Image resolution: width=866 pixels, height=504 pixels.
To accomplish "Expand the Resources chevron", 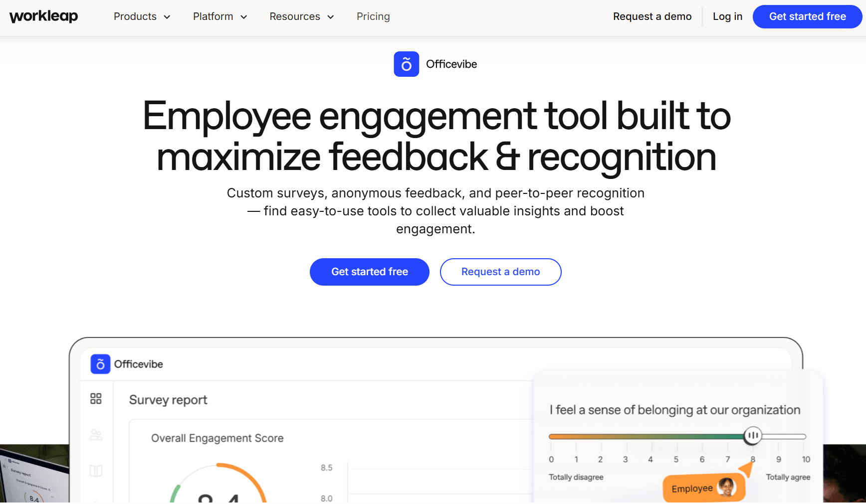I will (x=331, y=17).
